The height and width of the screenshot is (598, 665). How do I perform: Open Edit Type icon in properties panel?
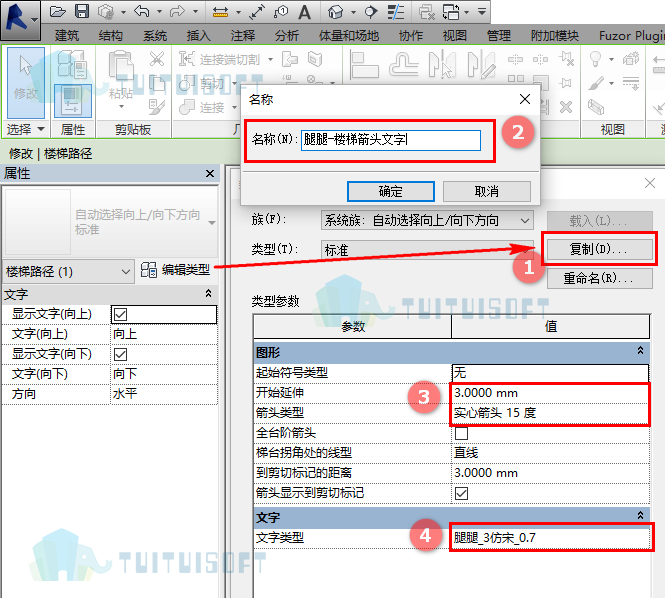click(148, 270)
